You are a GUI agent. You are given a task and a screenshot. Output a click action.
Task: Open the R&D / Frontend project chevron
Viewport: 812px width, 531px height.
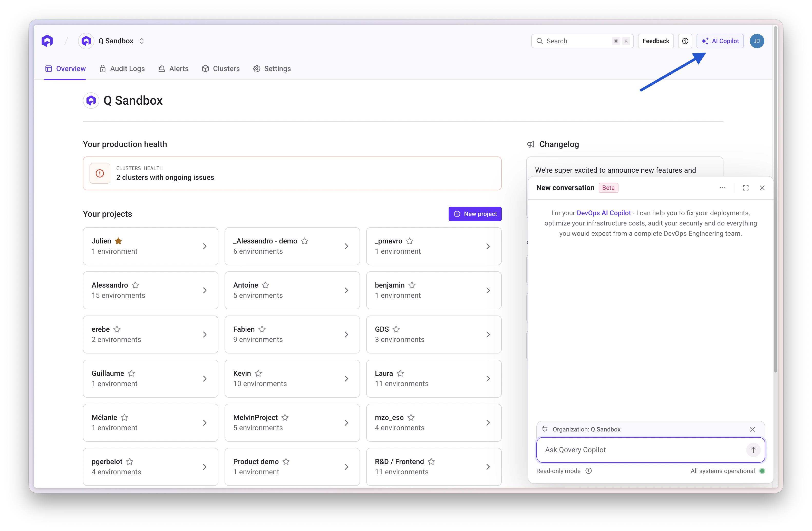(488, 467)
